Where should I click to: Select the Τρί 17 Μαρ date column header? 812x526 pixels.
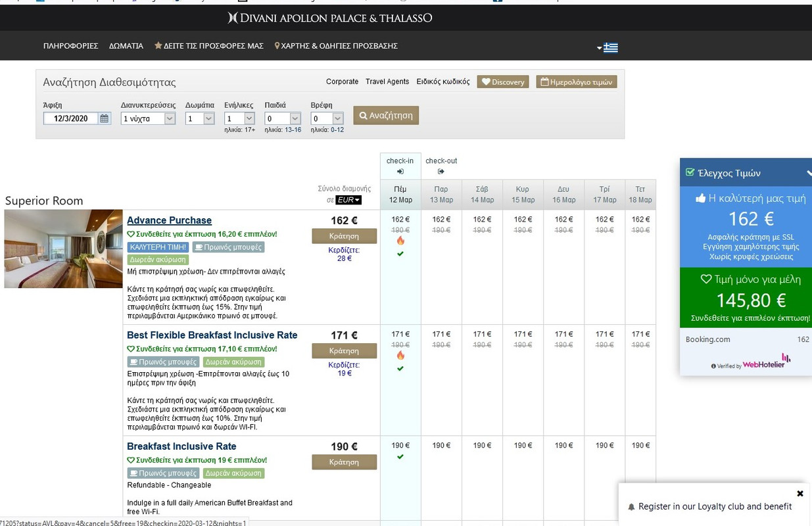pos(604,195)
